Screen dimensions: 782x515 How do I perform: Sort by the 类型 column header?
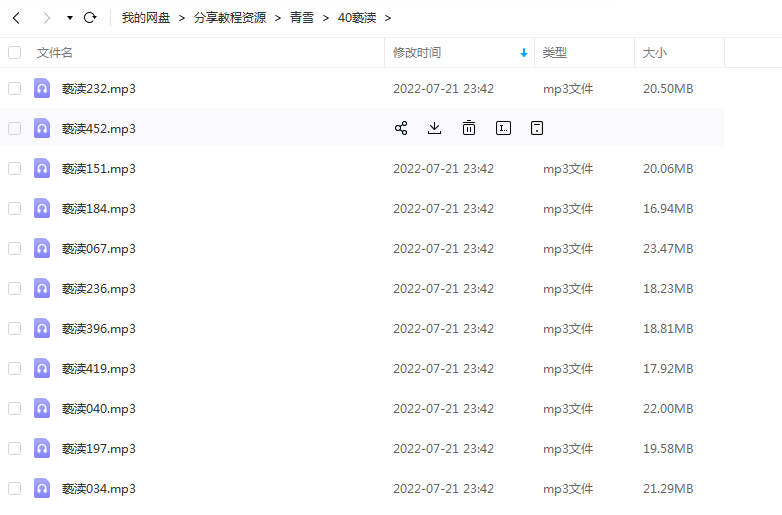pyautogui.click(x=555, y=52)
